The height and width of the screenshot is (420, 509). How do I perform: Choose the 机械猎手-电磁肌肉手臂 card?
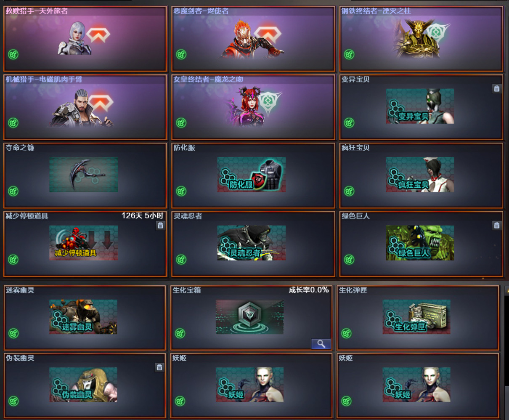pos(85,107)
